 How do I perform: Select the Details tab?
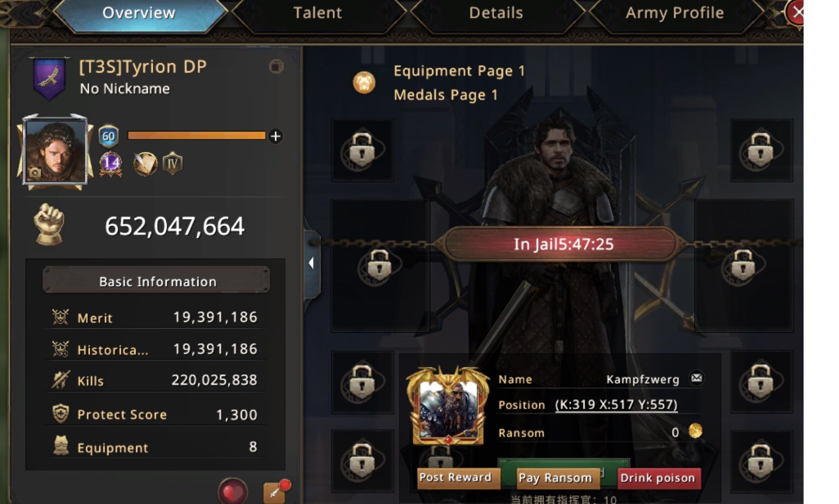click(x=496, y=13)
